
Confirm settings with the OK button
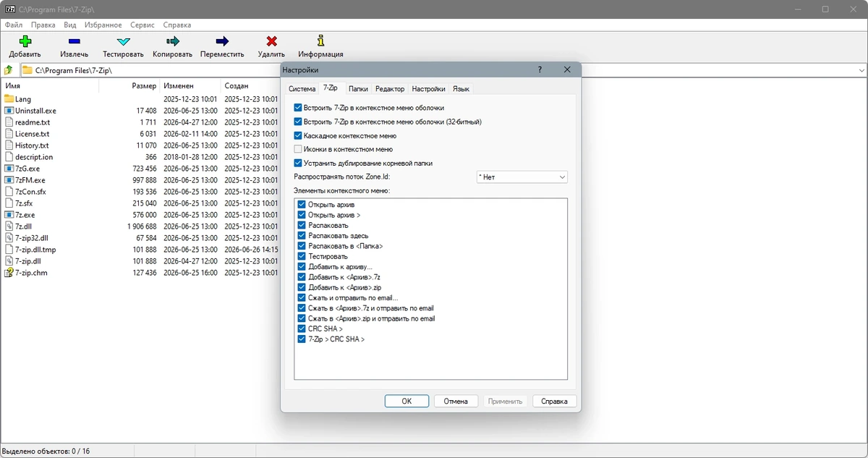pyautogui.click(x=407, y=401)
